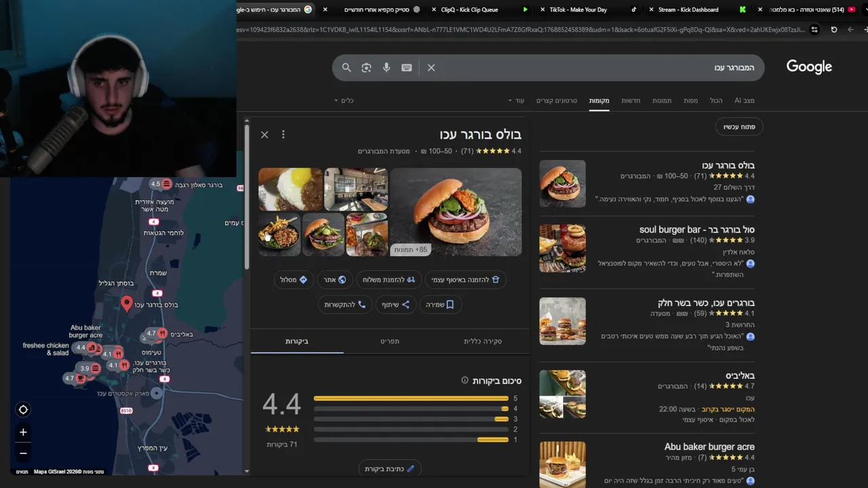Filter reviews by clicking the 1-star rating bar
The image size is (868, 488).
point(411,440)
